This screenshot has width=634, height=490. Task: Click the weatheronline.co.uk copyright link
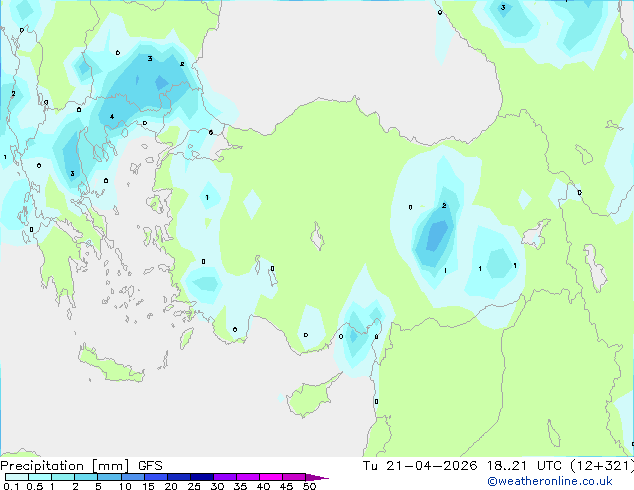pyautogui.click(x=550, y=481)
